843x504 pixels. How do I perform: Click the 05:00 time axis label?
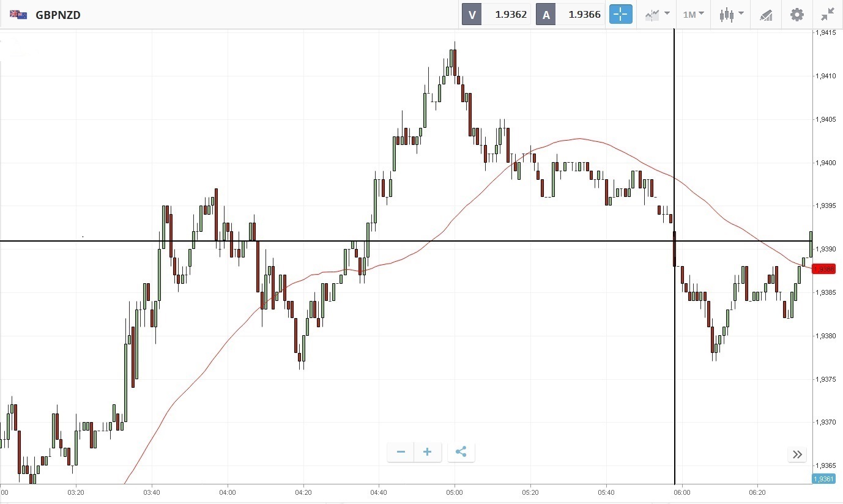tap(454, 492)
